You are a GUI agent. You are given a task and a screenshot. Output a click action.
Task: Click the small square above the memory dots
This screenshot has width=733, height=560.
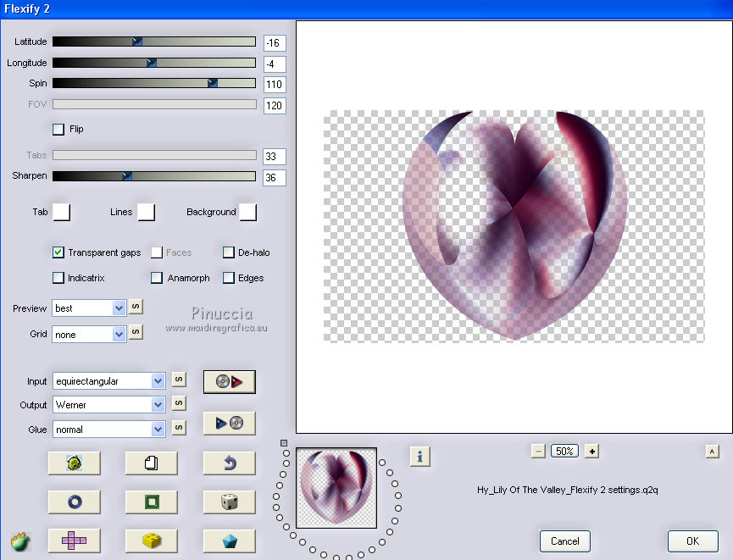(x=284, y=443)
